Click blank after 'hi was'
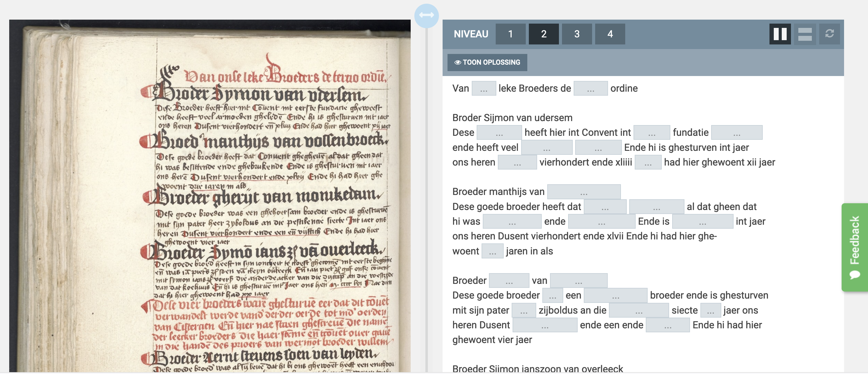The image size is (868, 374). point(512,222)
